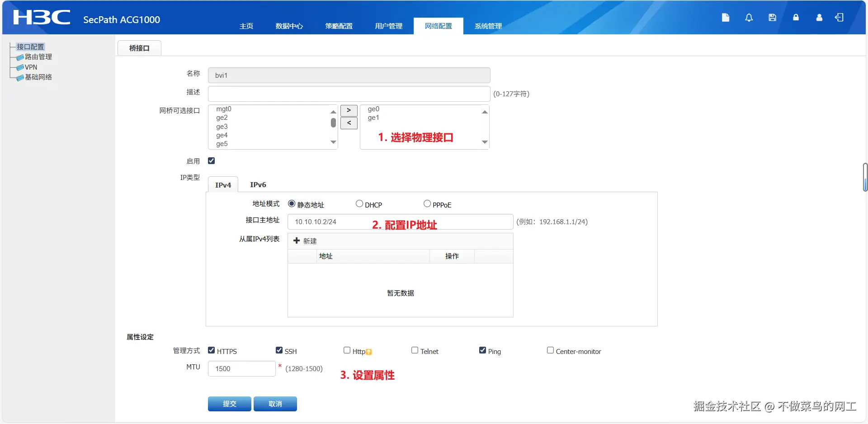
Task: Switch to the IPv4 tab
Action: pyautogui.click(x=223, y=184)
